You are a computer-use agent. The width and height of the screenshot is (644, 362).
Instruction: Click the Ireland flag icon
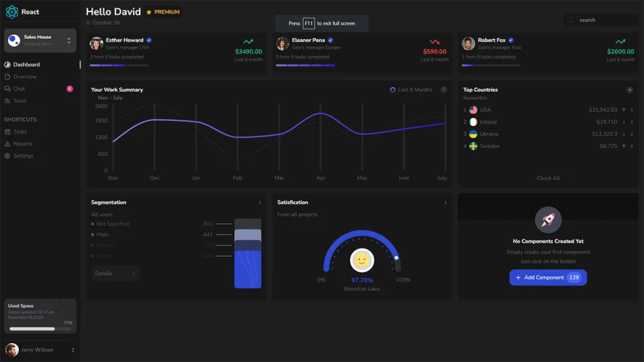pos(473,122)
